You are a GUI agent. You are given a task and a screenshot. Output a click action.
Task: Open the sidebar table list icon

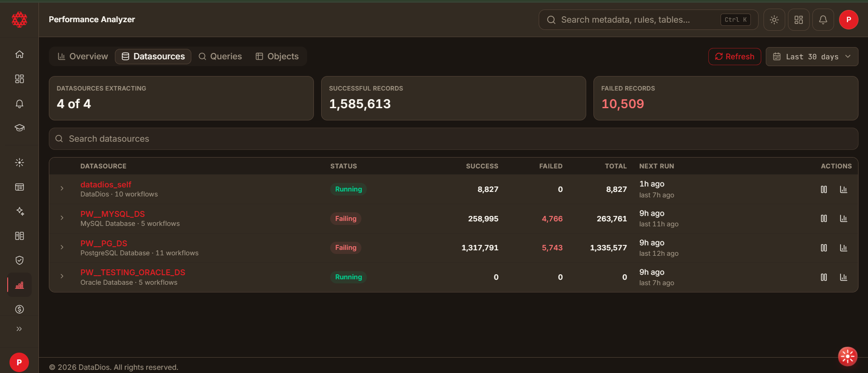click(x=19, y=187)
